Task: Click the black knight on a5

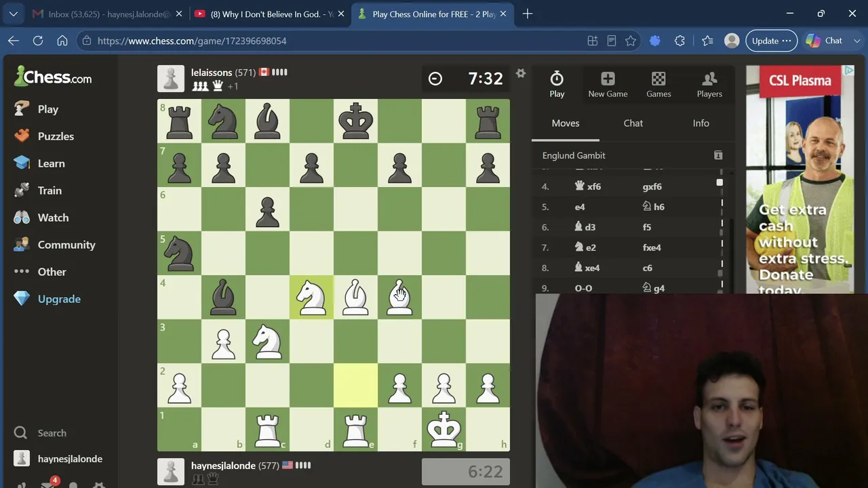Action: coord(179,253)
